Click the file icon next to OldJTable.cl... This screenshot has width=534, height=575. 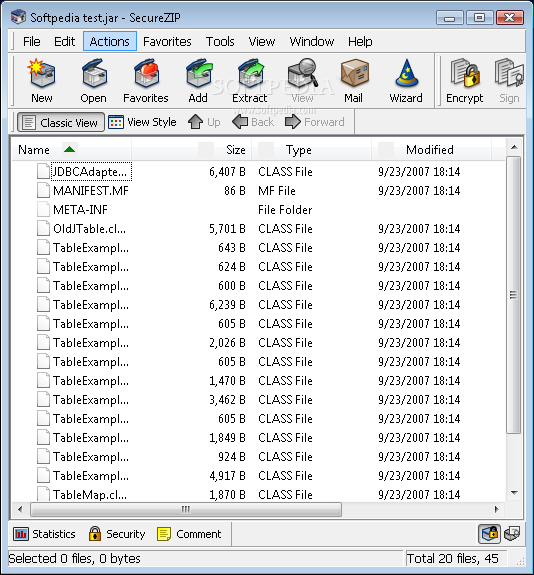tap(43, 229)
